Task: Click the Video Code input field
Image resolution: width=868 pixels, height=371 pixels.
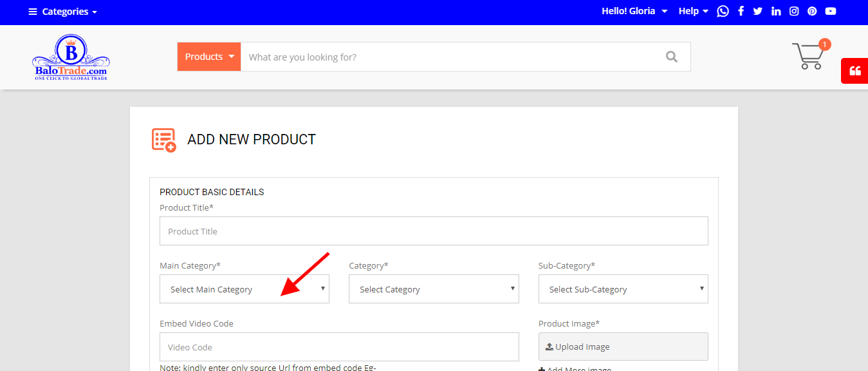Action: [339, 347]
